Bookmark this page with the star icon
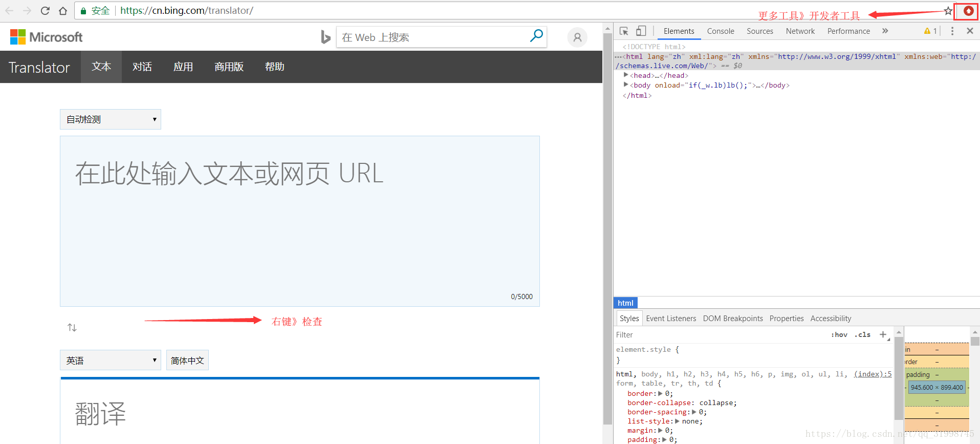This screenshot has height=444, width=980. 948,11
